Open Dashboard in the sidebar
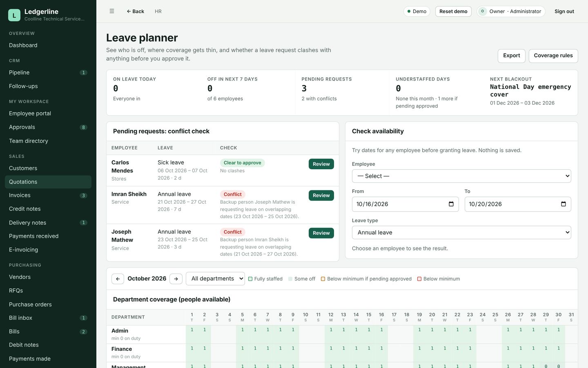This screenshot has height=368, width=588. 48,45
